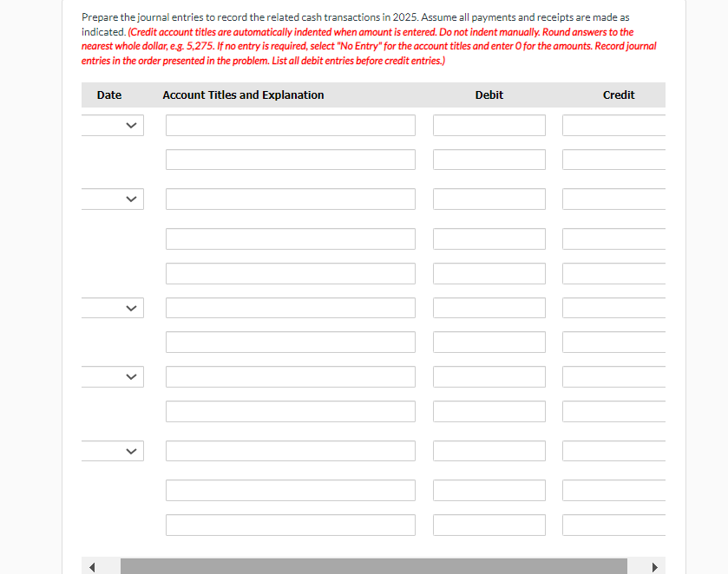Screen dimensions: 728x574
Task: Click the right arrow of horizontal scrollbar
Action: tap(654, 567)
